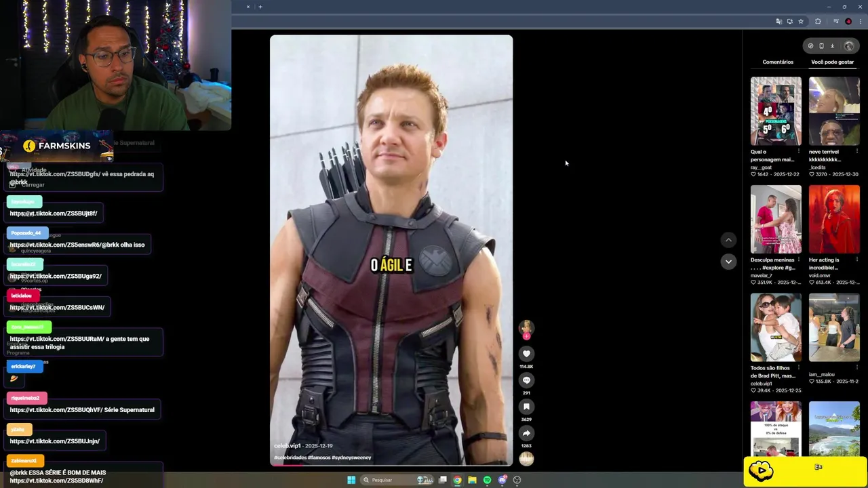Open Task View on taskbar
This screenshot has height=488, width=868.
[443, 480]
